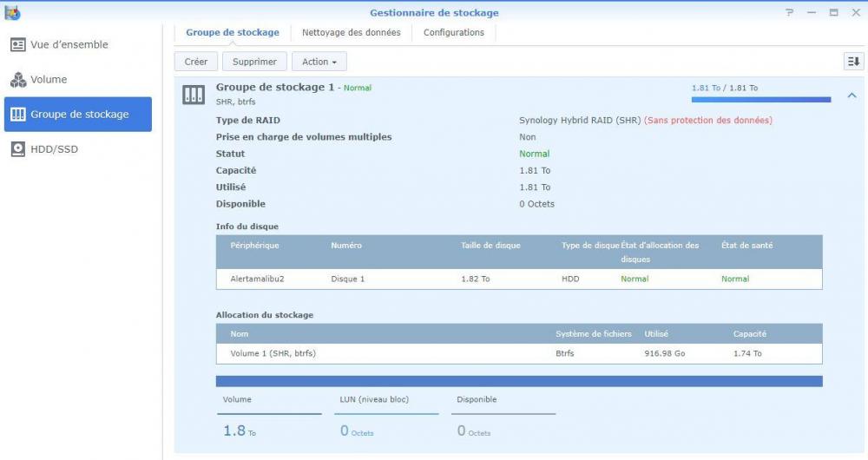Screen dimensions: 868x460
Task: Click the blue allocation bar above Volume
Action: coord(519,381)
